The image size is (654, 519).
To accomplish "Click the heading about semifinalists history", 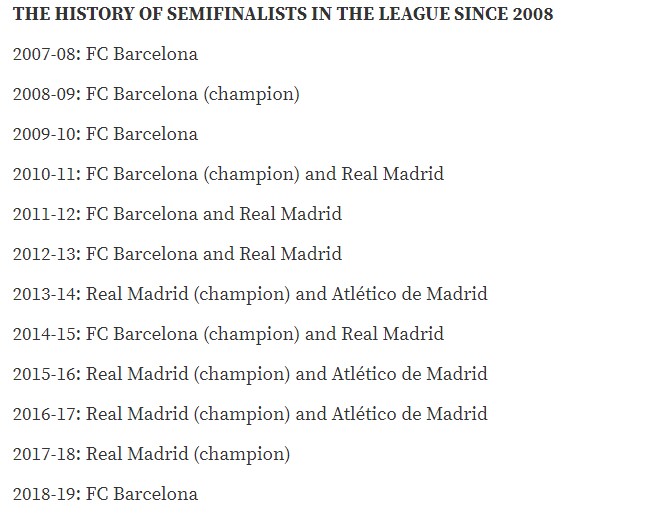I will pyautogui.click(x=283, y=14).
